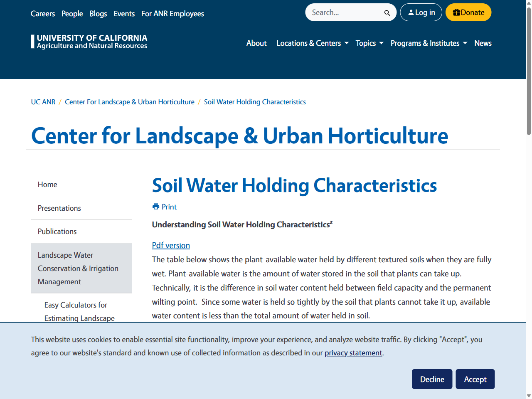Accept the cookie policy
532x399 pixels.
click(475, 379)
